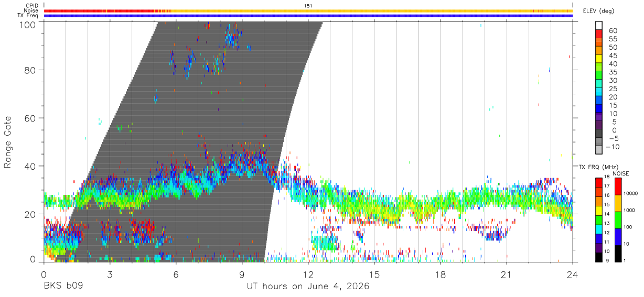This screenshot has width=644, height=297.
Task: Click UT hours axis tick "21"
Action: [507, 274]
